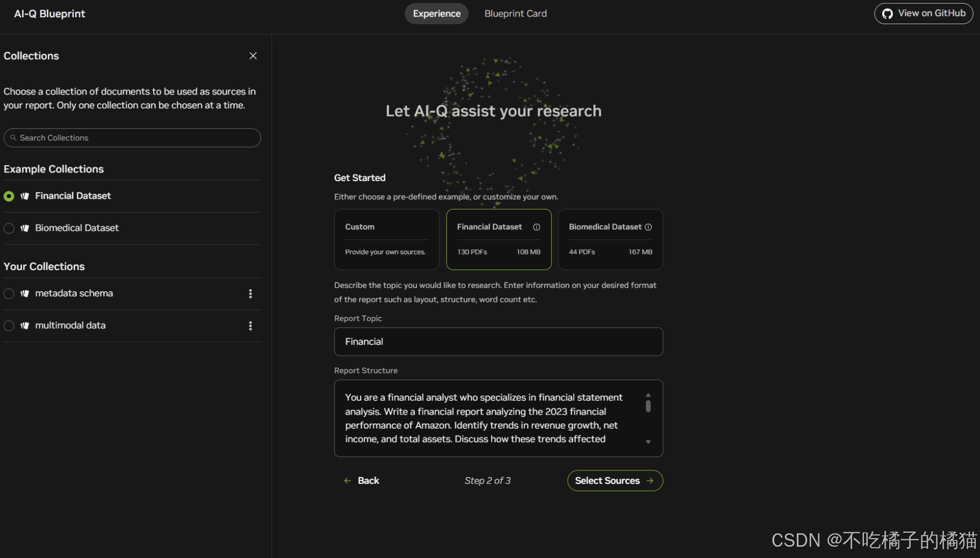Focus the Search Collections field
980x558 pixels.
(132, 138)
